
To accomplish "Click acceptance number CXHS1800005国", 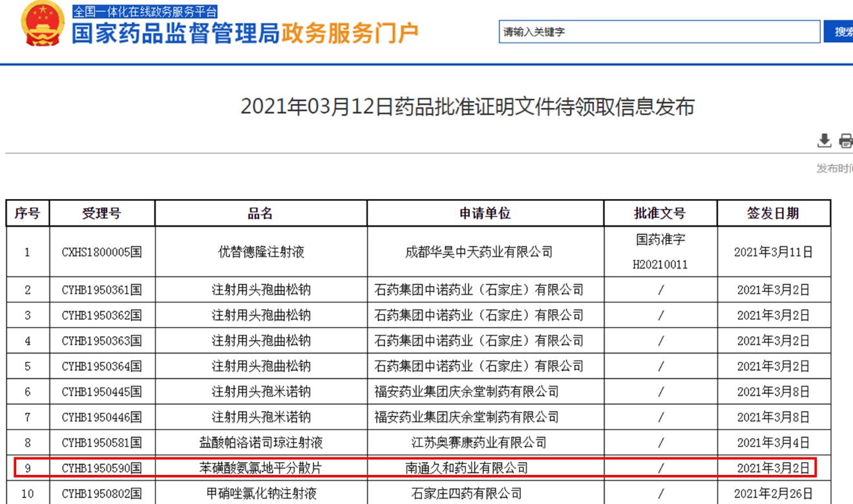I will 101,252.
